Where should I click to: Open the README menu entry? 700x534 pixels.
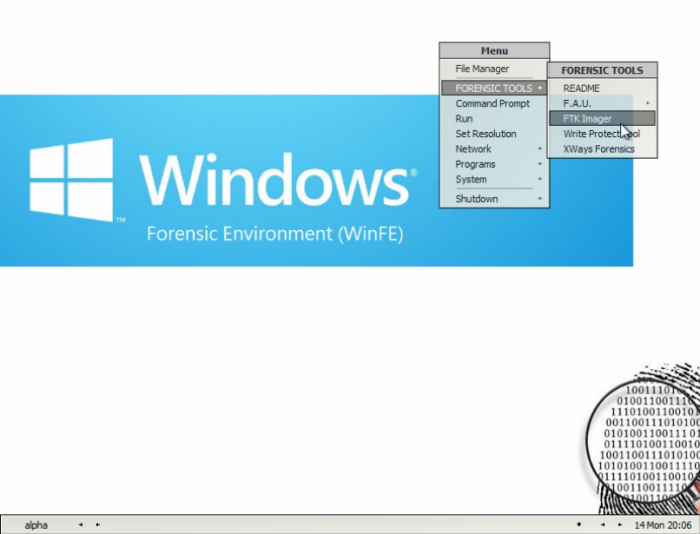pyautogui.click(x=581, y=88)
